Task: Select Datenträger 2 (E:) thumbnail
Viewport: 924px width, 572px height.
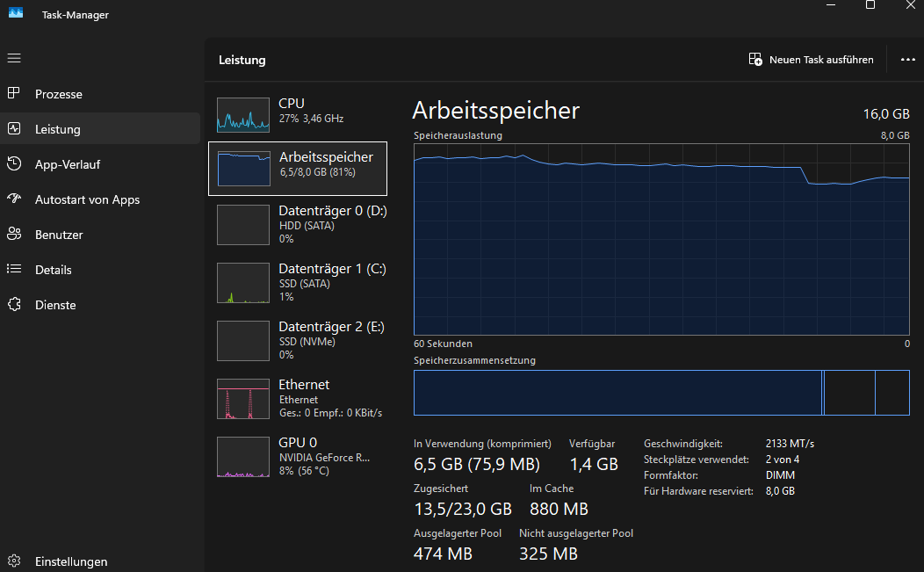Action: (x=243, y=341)
